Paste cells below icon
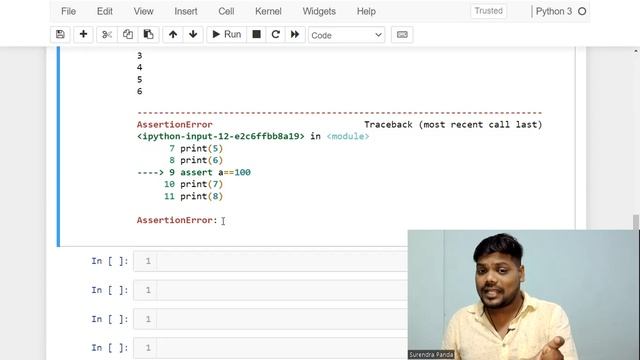The image size is (640, 360). pos(149,35)
